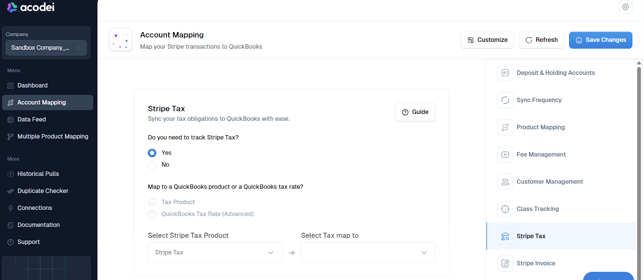Image resolution: width=644 pixels, height=280 pixels.
Task: Open Historical Pulls from the sidebar
Action: [38, 174]
